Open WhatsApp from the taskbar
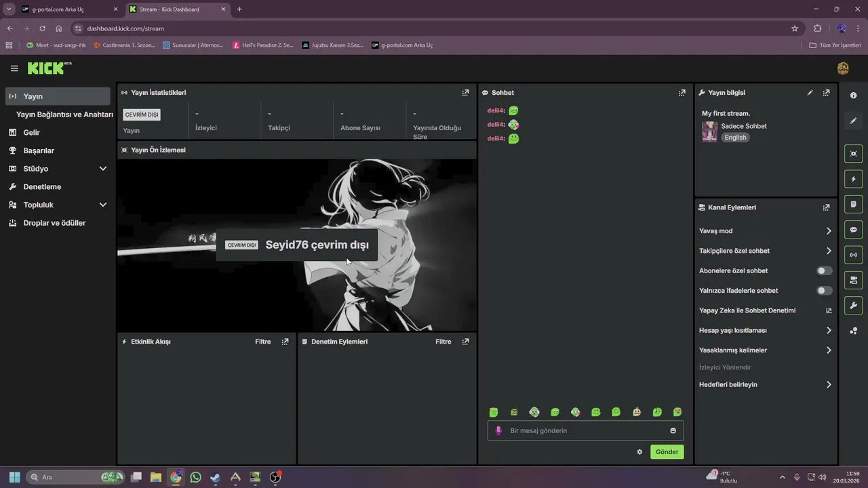The height and width of the screenshot is (488, 868). [x=195, y=477]
